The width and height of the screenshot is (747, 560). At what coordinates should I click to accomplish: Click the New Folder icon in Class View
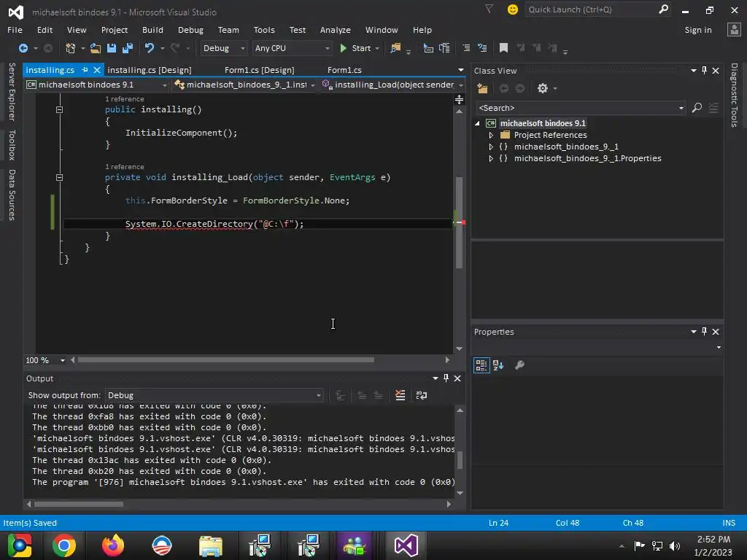click(x=483, y=88)
